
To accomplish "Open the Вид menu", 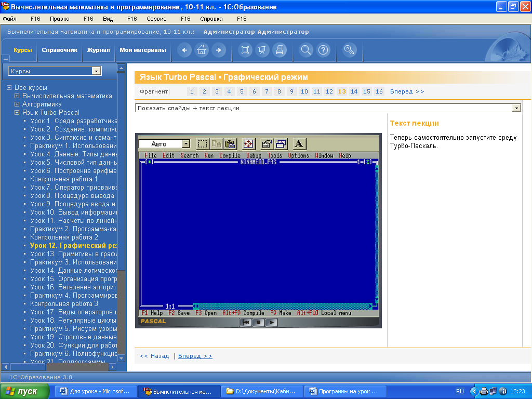I will tap(108, 19).
